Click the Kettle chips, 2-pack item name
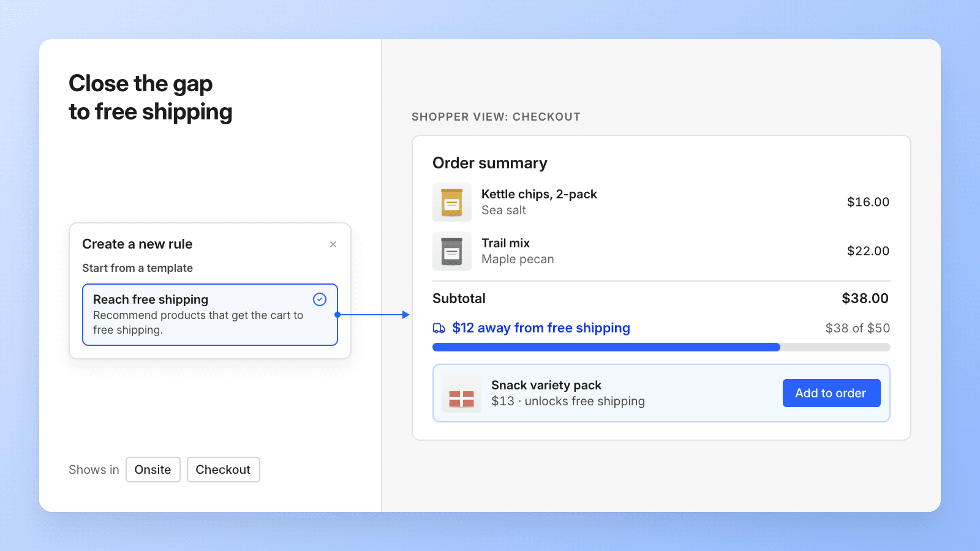 (539, 194)
